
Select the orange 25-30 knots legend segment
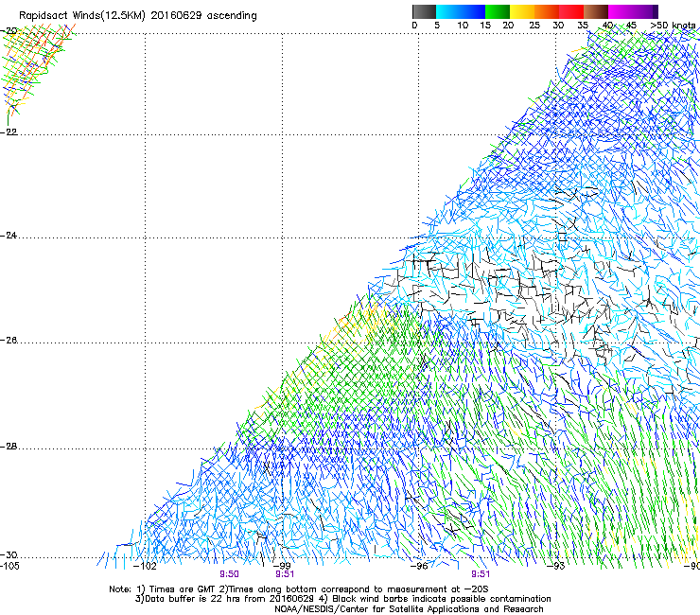point(547,11)
